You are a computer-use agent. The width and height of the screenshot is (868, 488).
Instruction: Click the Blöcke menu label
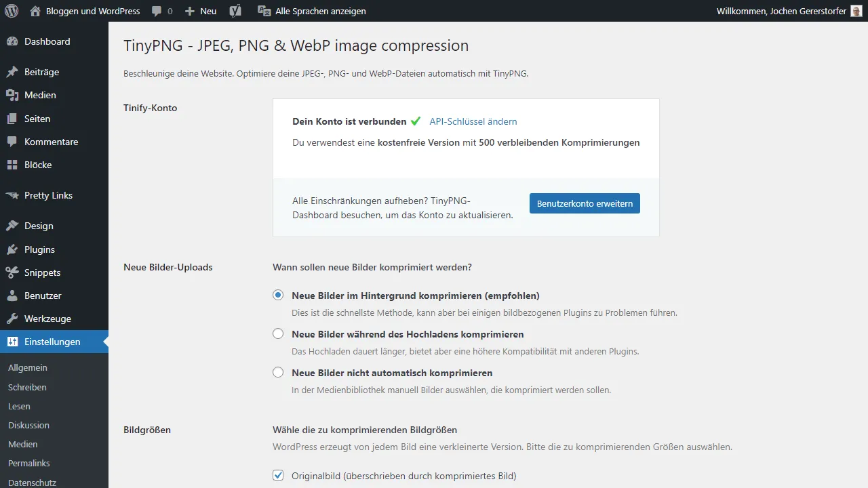click(x=38, y=165)
